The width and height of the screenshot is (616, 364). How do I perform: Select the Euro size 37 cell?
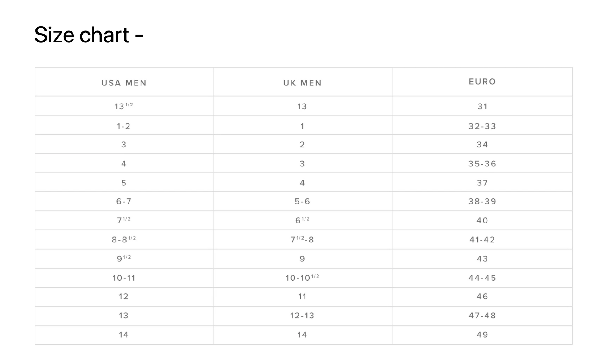[482, 183]
